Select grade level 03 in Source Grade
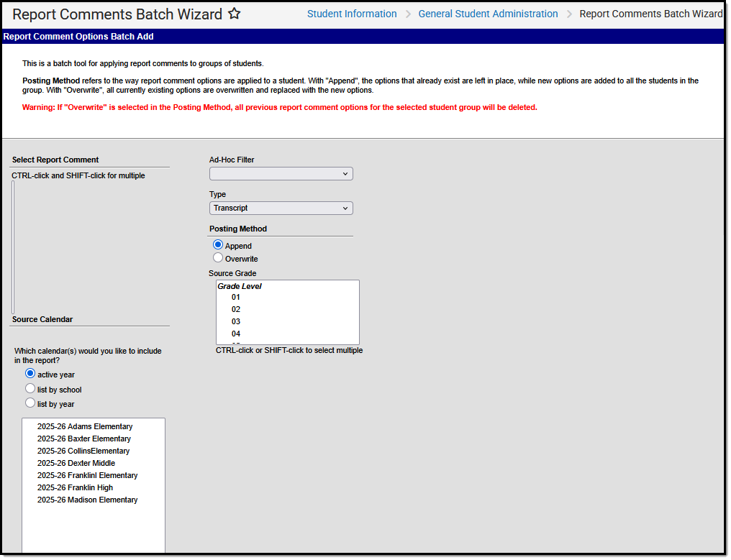731x560 pixels. click(236, 321)
